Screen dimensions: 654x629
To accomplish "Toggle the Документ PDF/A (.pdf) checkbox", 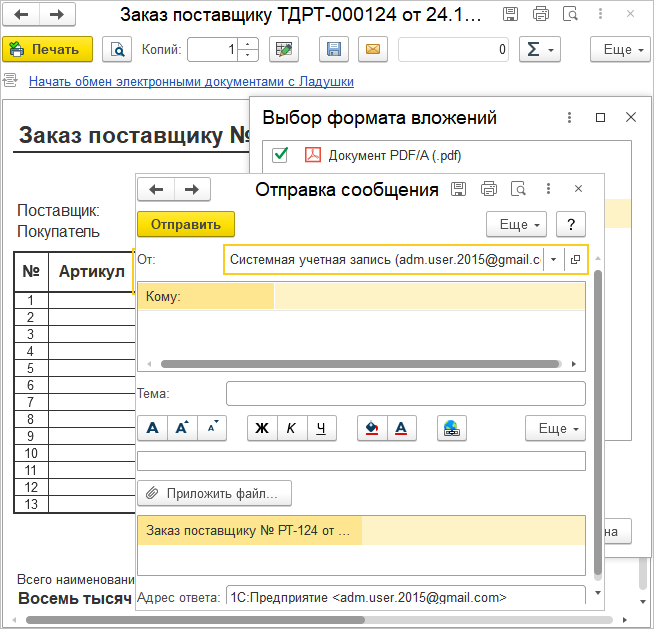I will (x=279, y=155).
